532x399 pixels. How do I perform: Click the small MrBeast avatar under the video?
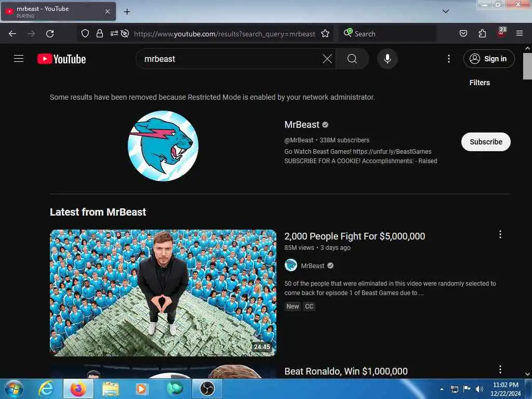click(x=291, y=265)
